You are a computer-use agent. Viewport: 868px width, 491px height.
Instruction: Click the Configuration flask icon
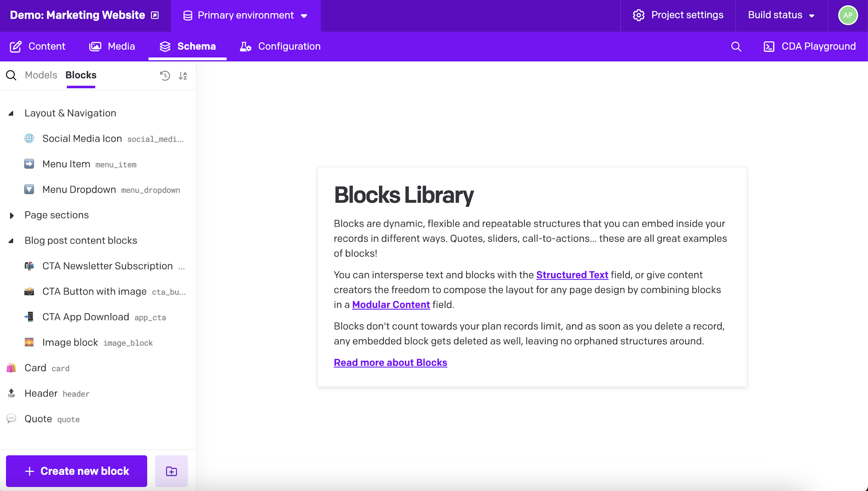click(245, 46)
